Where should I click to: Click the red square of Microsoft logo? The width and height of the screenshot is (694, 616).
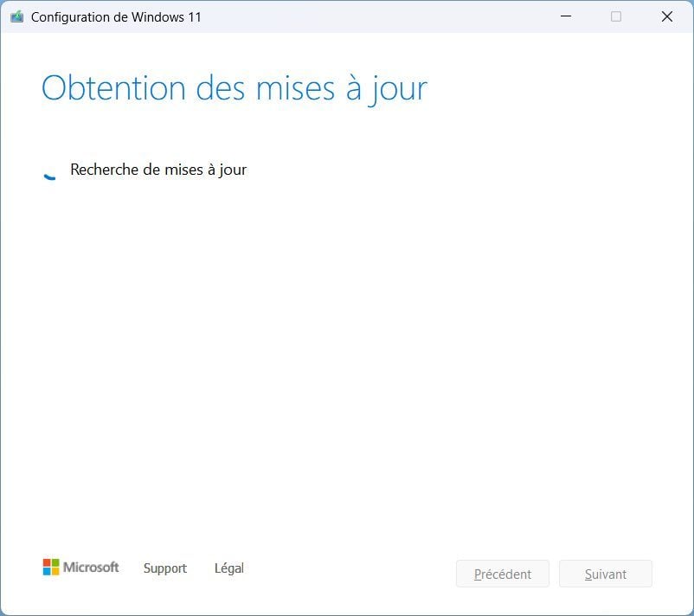click(47, 562)
